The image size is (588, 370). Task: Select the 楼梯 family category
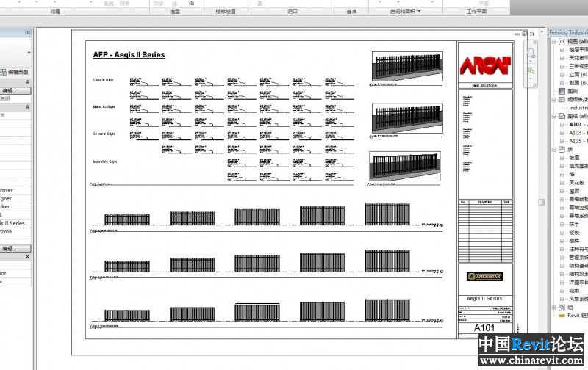pos(574,240)
